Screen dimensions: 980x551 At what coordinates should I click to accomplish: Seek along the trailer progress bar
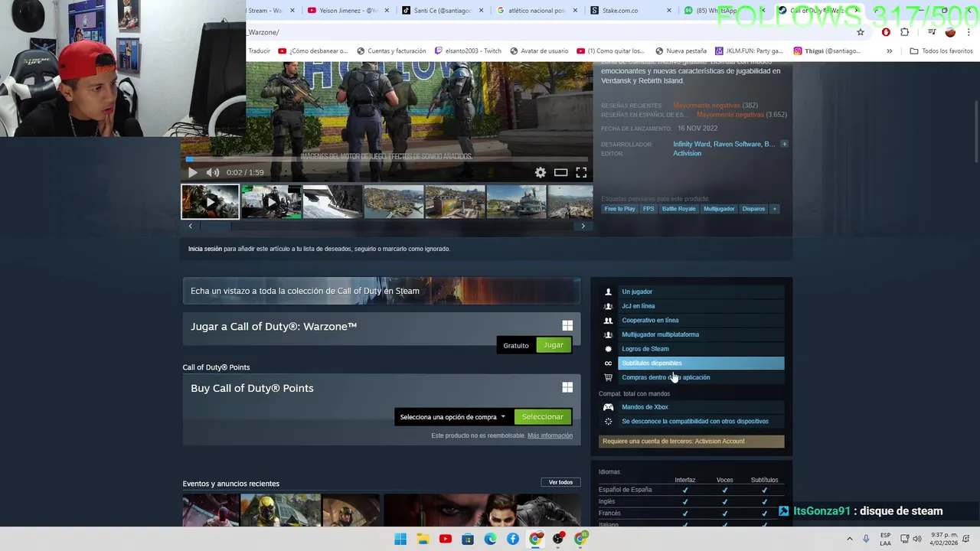click(387, 159)
